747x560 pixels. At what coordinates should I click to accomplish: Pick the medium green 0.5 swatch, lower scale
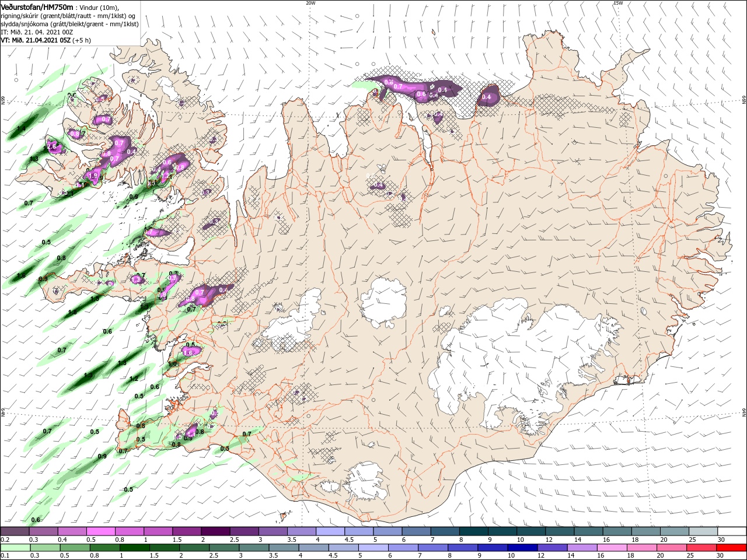[x=75, y=548]
